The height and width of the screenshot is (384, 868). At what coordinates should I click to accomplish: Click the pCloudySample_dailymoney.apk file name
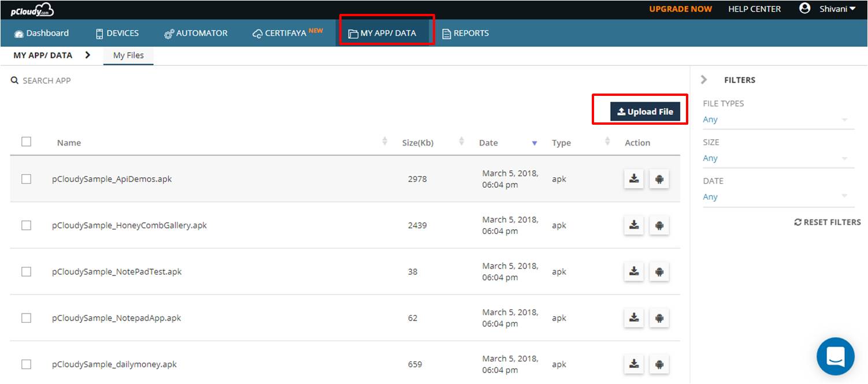pos(114,364)
